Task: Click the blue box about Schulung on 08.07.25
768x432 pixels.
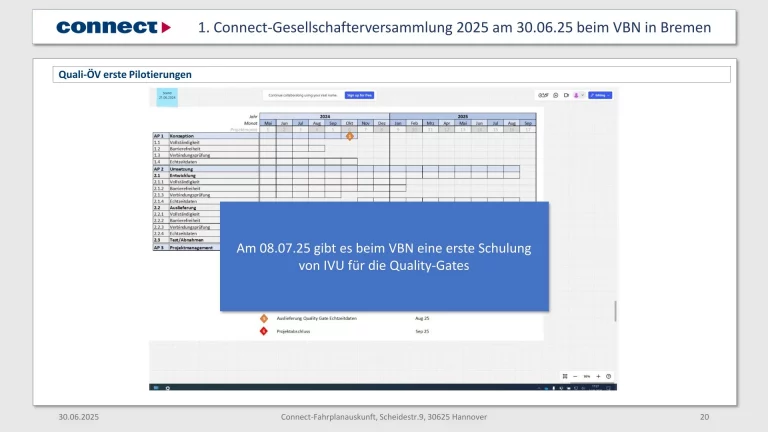Action: [x=384, y=257]
